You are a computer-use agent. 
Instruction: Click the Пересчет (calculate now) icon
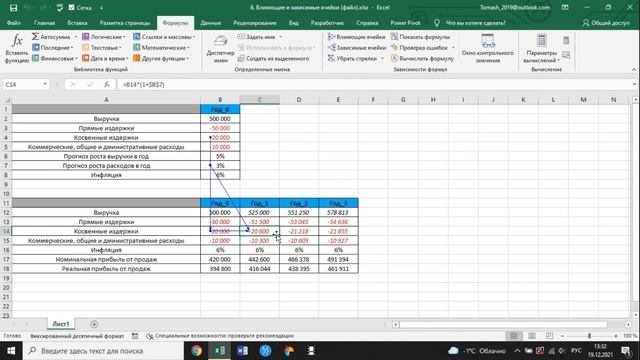click(x=566, y=40)
